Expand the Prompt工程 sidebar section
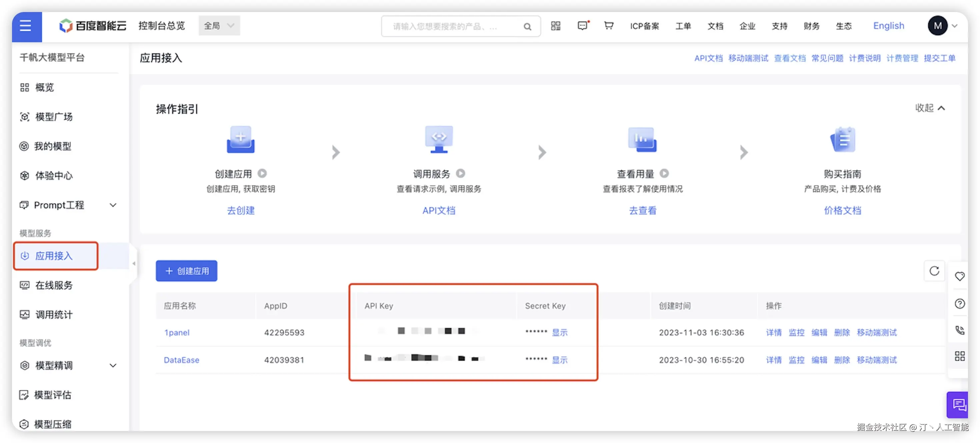The width and height of the screenshot is (980, 443). pos(113,205)
